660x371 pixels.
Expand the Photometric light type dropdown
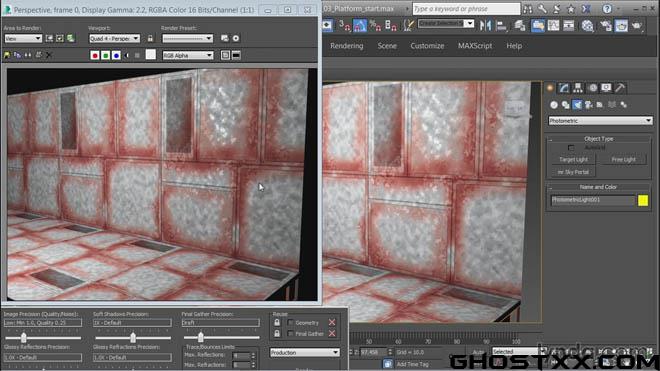pyautogui.click(x=600, y=121)
